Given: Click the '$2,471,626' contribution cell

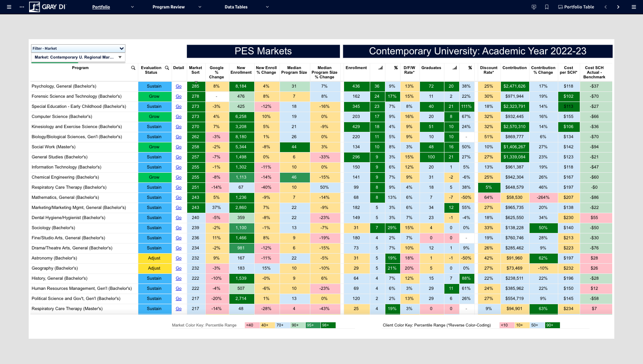Looking at the screenshot, I should coord(514,86).
